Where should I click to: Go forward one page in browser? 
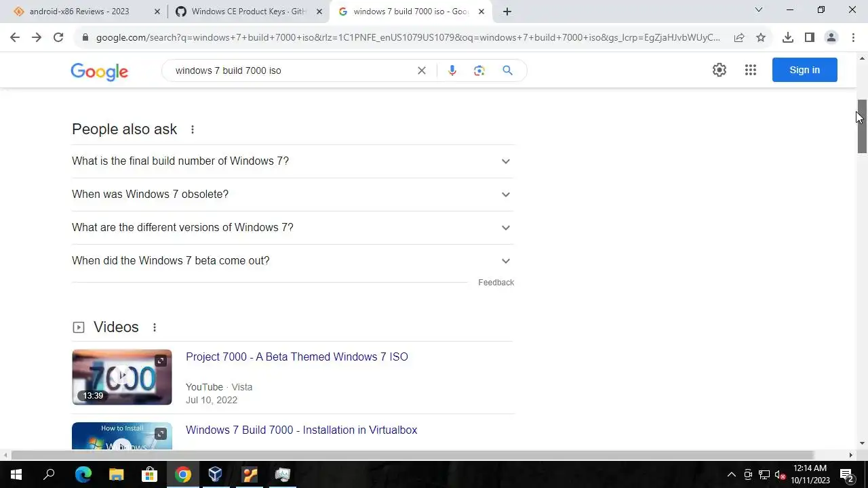(37, 37)
